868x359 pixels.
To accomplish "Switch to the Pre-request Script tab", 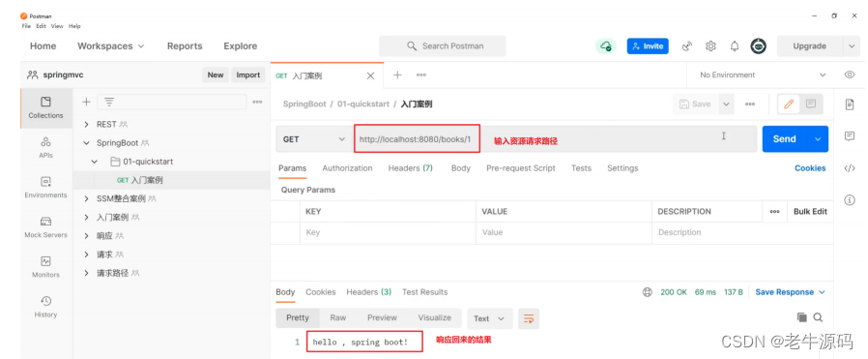I will tap(520, 167).
